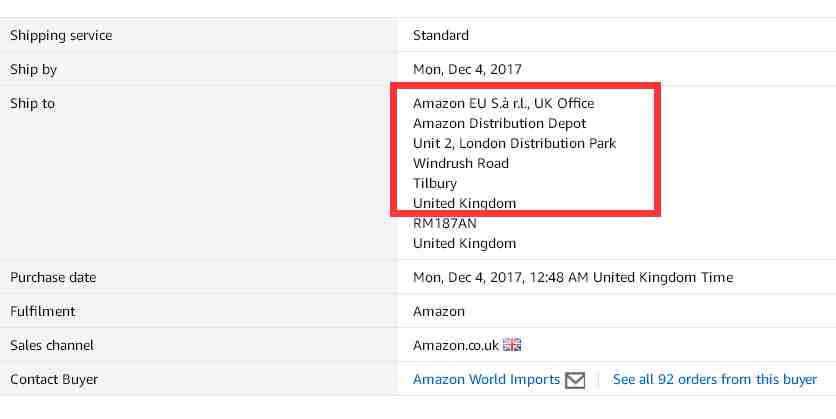Click the Standard shipping service value

click(441, 36)
